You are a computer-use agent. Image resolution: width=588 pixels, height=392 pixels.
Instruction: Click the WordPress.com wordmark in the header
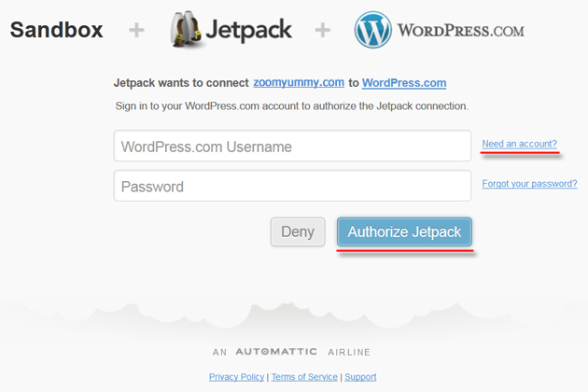pyautogui.click(x=461, y=31)
